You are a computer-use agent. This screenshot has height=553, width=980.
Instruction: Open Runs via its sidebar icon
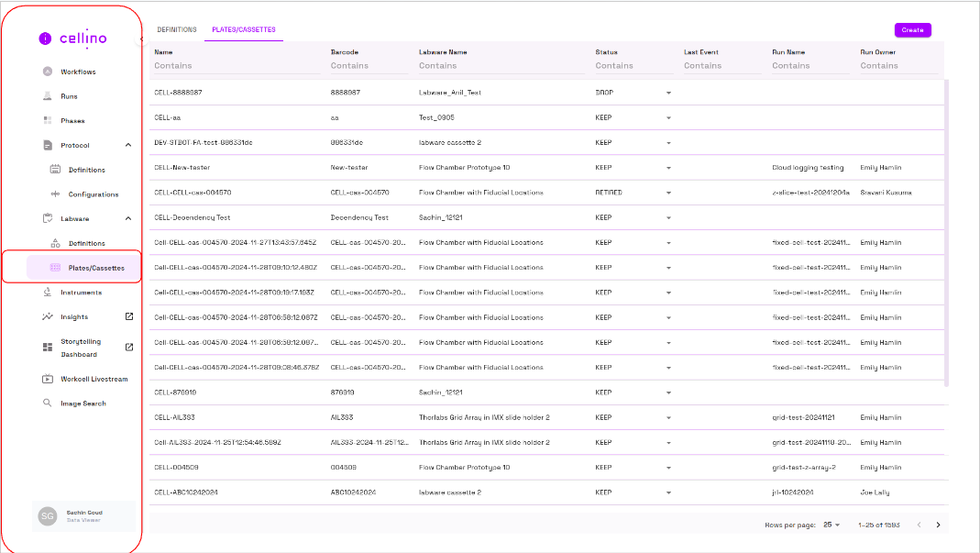coord(48,96)
